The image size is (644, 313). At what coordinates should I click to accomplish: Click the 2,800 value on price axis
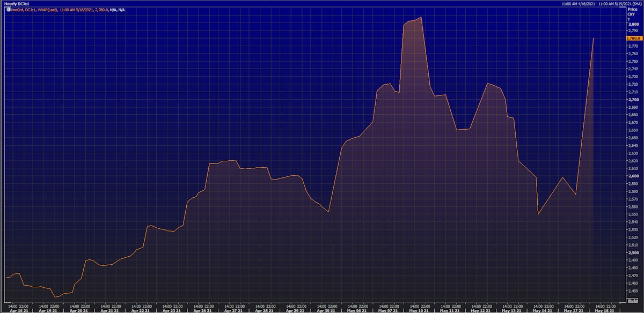point(633,24)
